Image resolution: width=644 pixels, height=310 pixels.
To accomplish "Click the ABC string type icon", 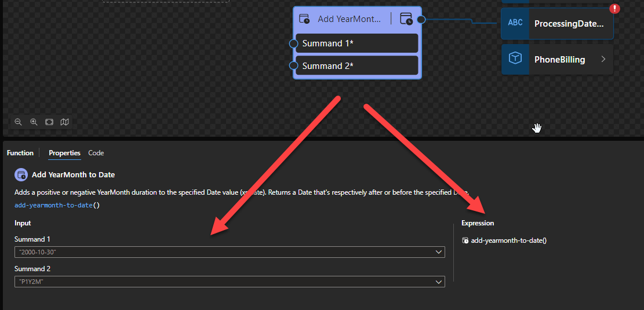I will [x=515, y=23].
